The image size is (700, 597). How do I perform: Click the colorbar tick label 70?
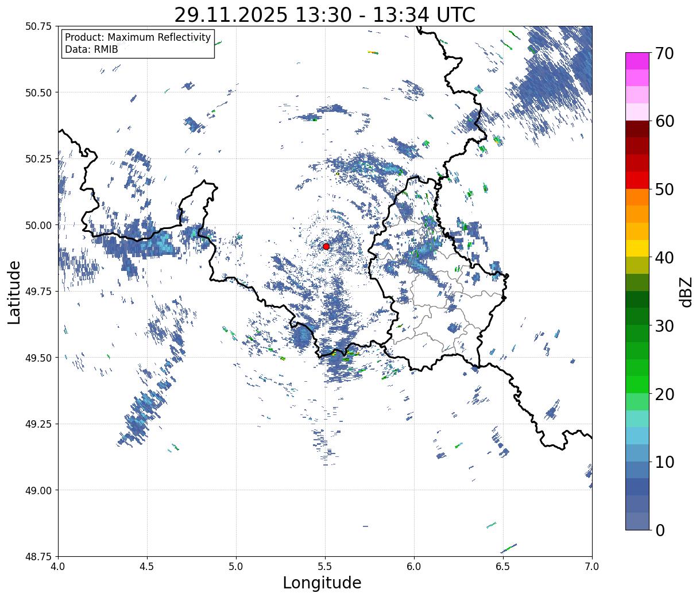665,53
